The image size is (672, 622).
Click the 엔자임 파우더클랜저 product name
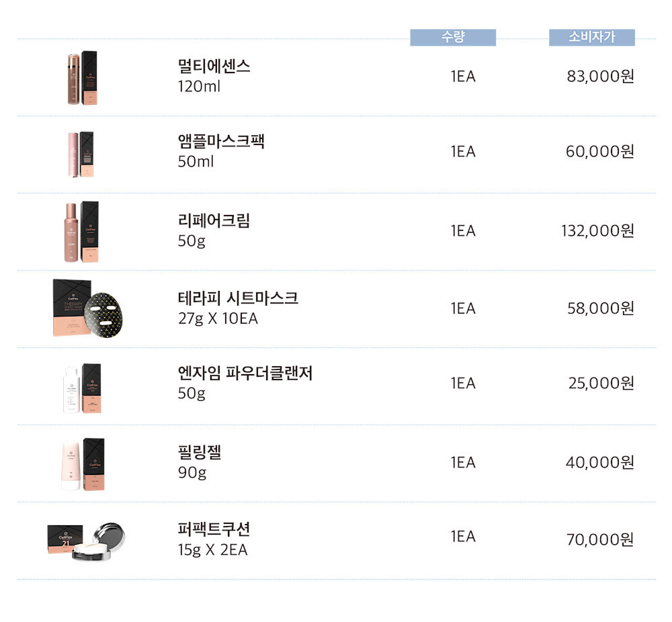pyautogui.click(x=245, y=373)
